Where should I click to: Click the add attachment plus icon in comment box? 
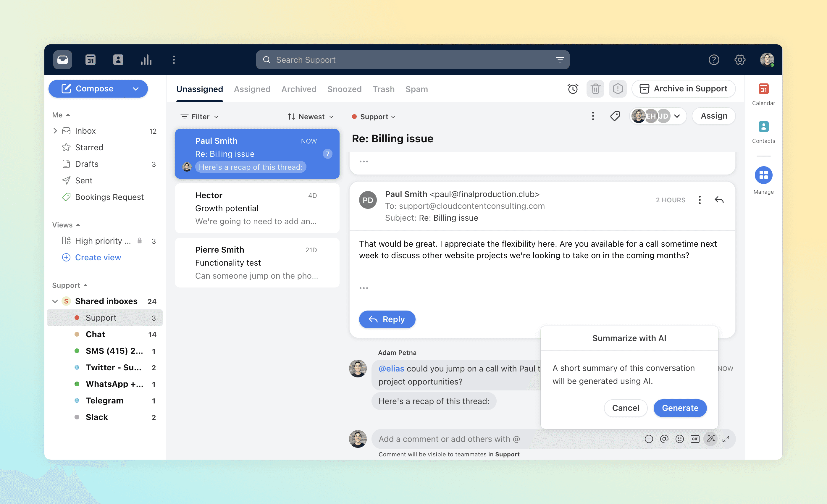pos(649,439)
